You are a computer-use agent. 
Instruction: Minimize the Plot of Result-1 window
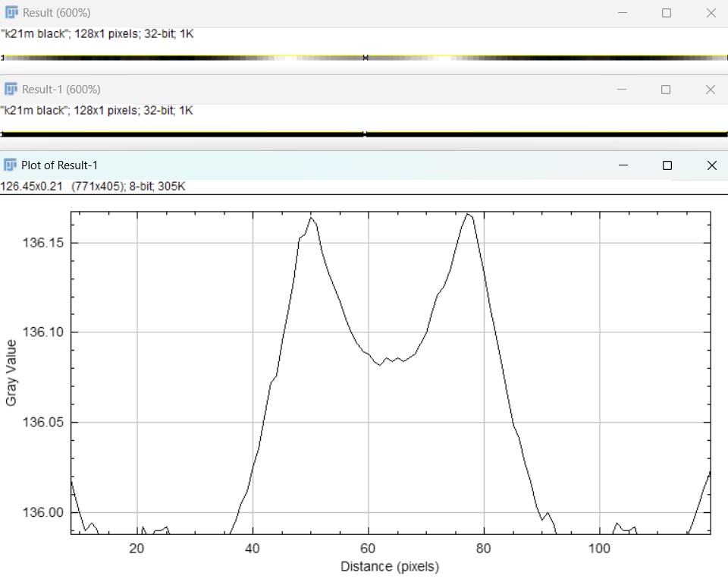click(623, 165)
